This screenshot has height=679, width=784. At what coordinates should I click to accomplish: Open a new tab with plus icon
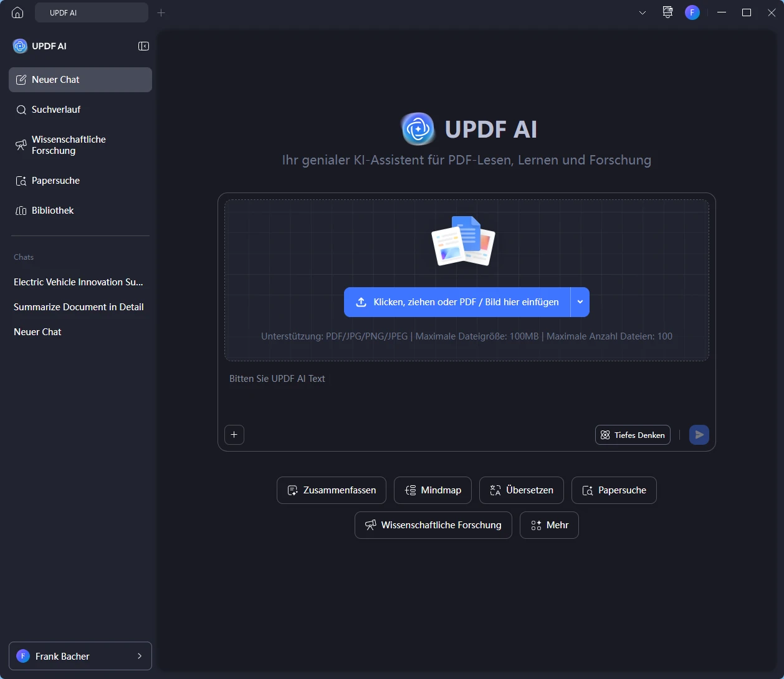pyautogui.click(x=161, y=12)
